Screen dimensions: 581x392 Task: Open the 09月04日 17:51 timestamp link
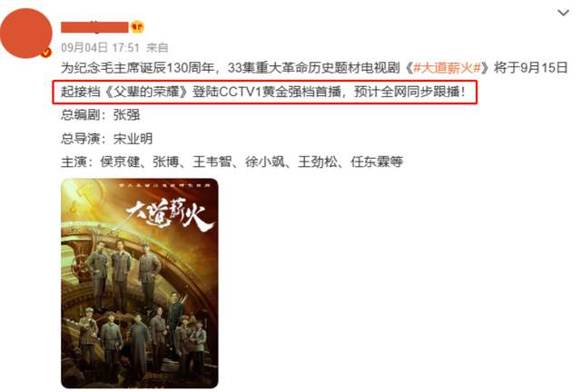pos(100,47)
